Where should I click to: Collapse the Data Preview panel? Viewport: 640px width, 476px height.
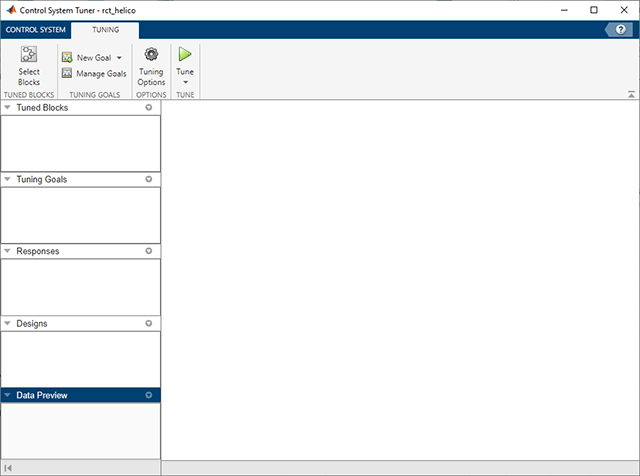(8, 395)
